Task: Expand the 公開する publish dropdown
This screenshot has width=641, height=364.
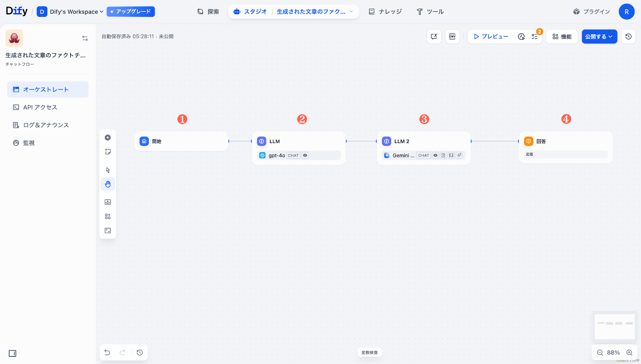Action: pyautogui.click(x=599, y=36)
